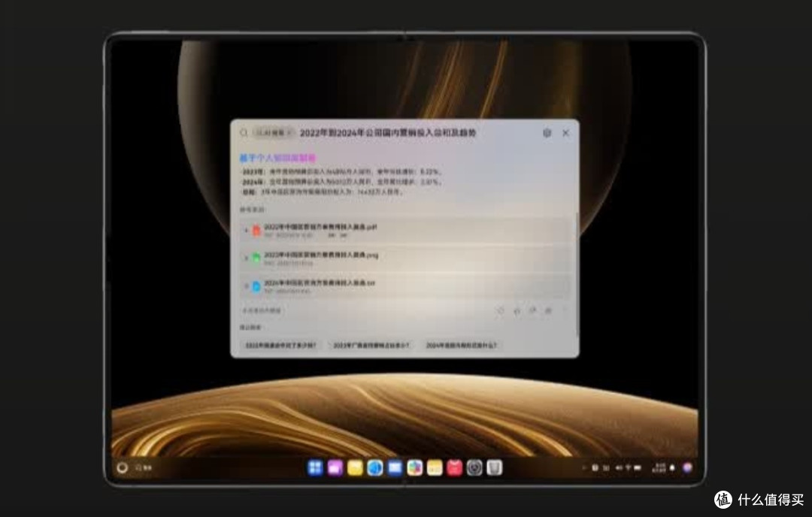Click the green PNG file icon
The width and height of the screenshot is (812, 517).
256,258
